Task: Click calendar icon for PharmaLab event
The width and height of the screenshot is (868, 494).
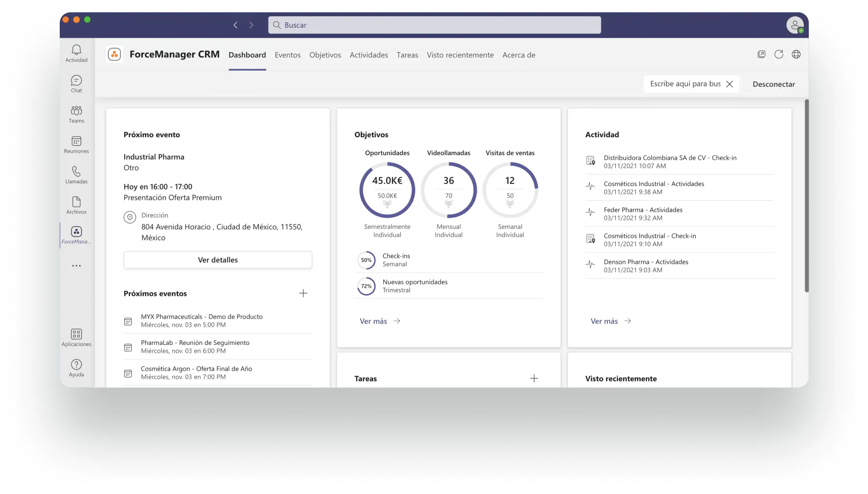Action: click(x=128, y=347)
